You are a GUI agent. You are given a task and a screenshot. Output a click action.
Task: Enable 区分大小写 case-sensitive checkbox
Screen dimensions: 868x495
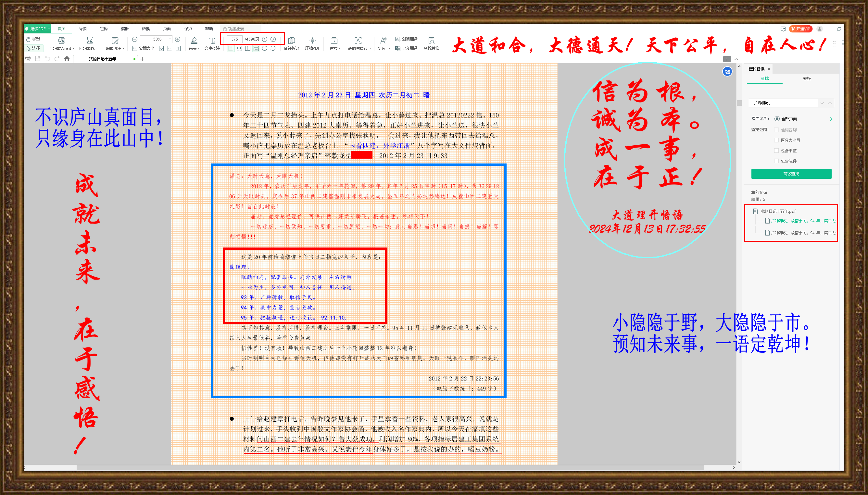[776, 140]
